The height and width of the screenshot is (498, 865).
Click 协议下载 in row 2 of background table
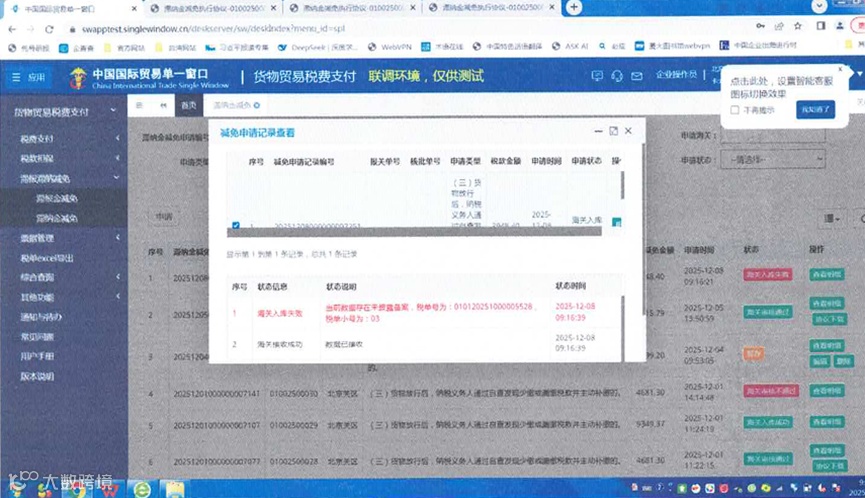click(x=829, y=319)
